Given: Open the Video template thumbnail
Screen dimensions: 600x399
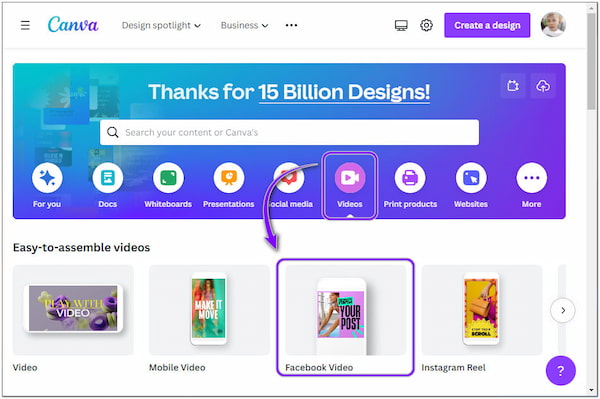Looking at the screenshot, I should (73, 310).
